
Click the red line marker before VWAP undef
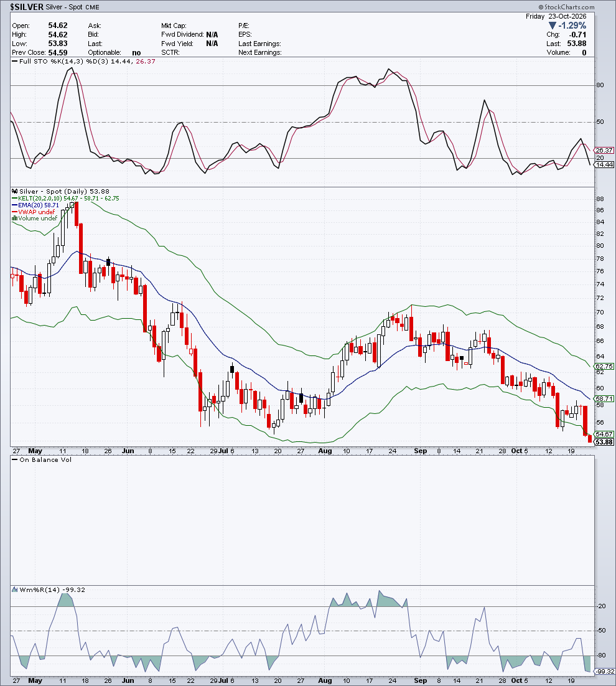pyautogui.click(x=15, y=212)
